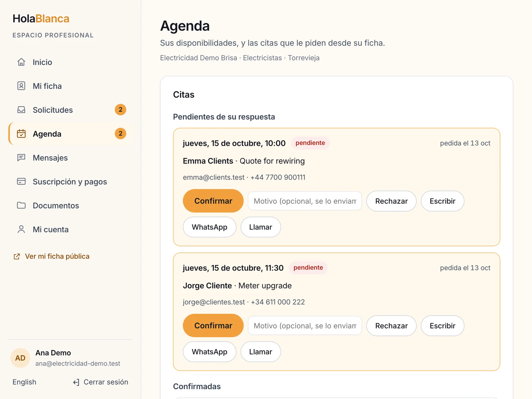
Task: Click Escribir for Jorge Cliente
Action: tap(442, 326)
